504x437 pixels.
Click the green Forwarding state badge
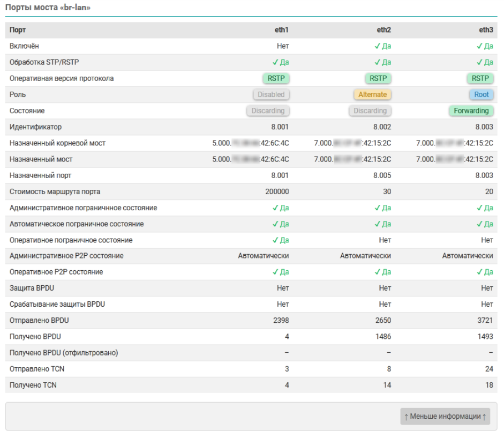click(x=471, y=110)
